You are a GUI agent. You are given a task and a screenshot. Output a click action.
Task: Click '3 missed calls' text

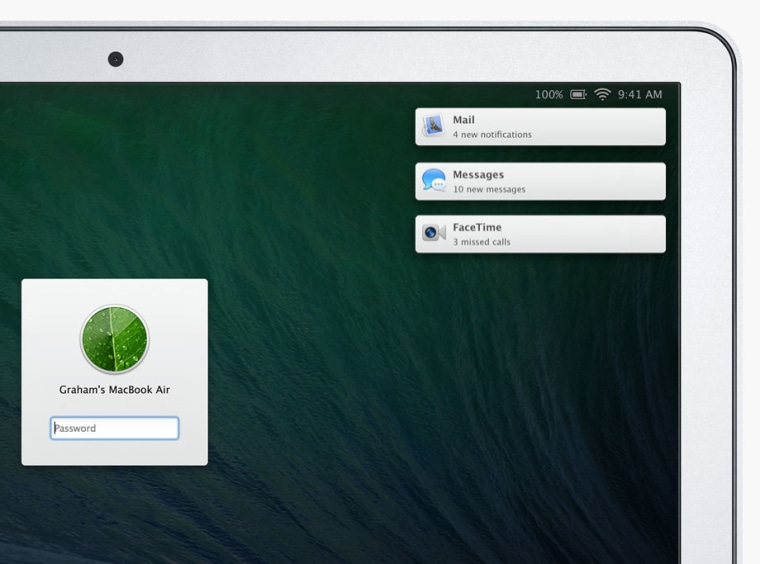click(481, 242)
